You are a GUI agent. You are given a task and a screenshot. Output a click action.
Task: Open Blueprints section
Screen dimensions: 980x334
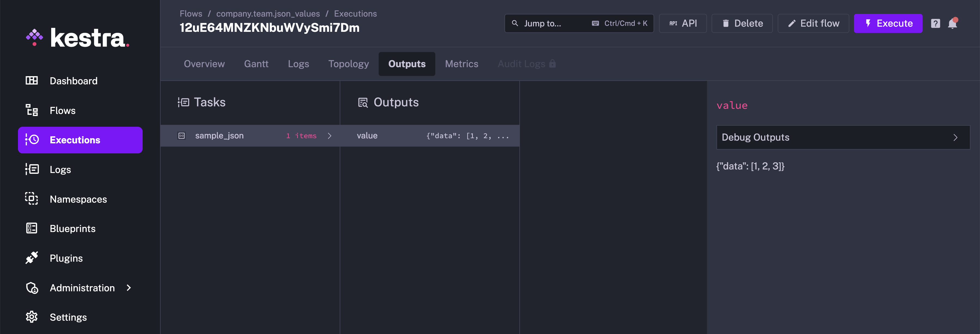click(x=72, y=228)
